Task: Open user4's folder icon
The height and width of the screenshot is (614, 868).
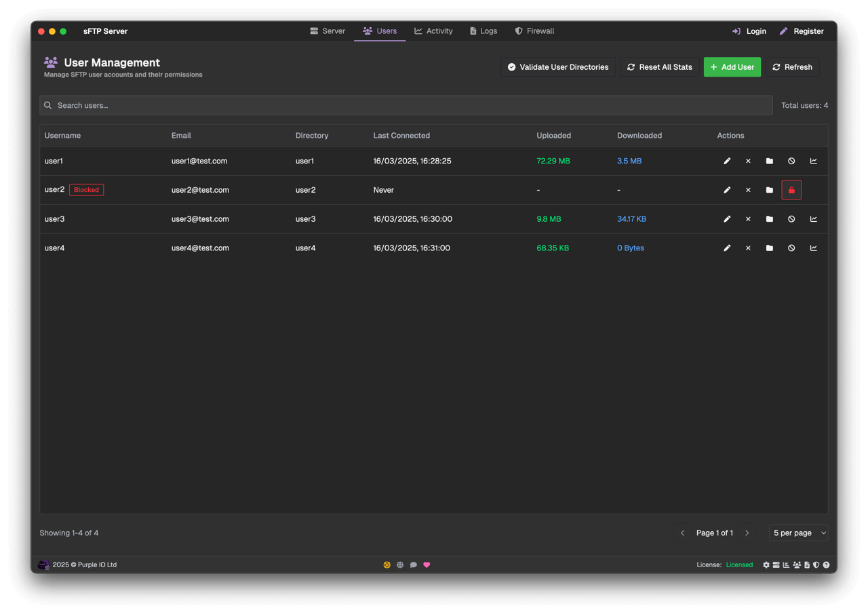Action: [x=770, y=248]
